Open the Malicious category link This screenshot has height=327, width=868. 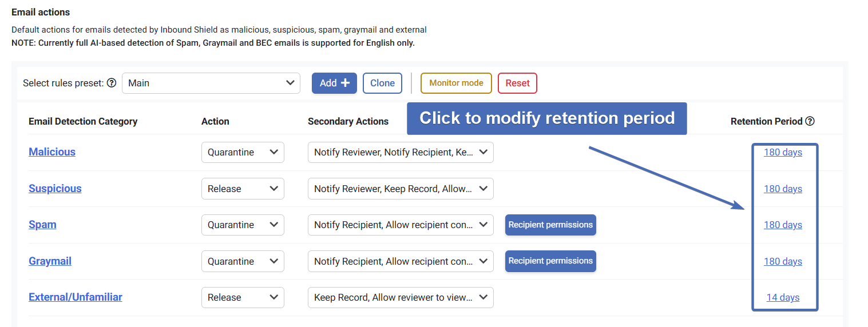coord(52,152)
